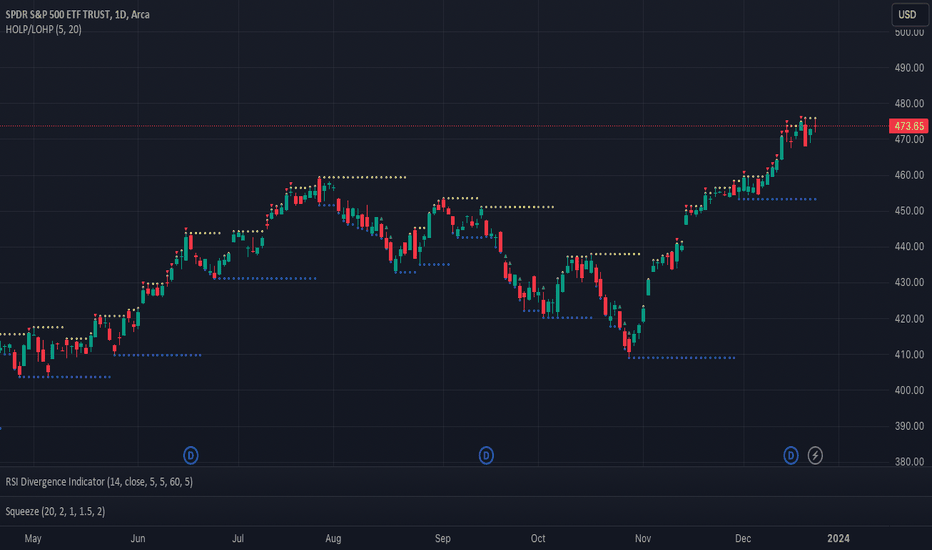Click the 480.00 price axis label
This screenshot has width=932, height=550.
click(909, 103)
